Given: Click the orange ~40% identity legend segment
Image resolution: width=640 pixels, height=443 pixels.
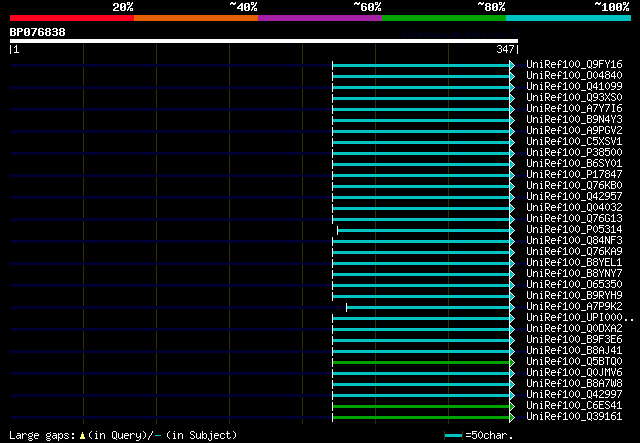Looking at the screenshot, I should 196,18.
